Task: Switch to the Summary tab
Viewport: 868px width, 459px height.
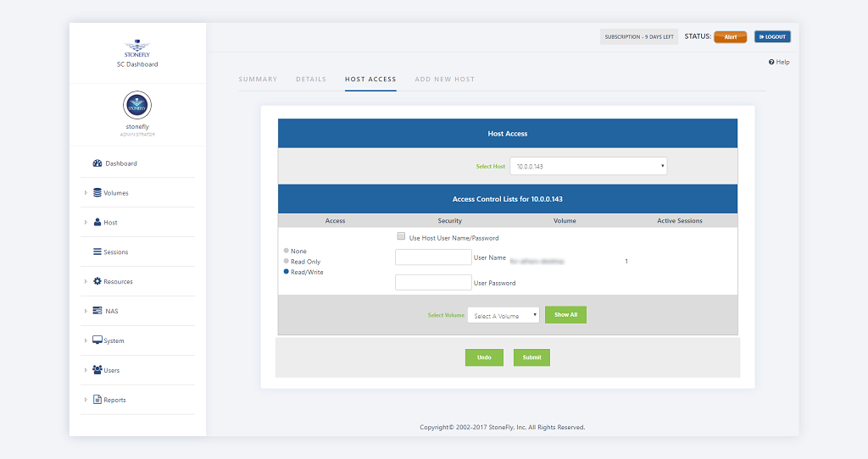Action: 258,80
